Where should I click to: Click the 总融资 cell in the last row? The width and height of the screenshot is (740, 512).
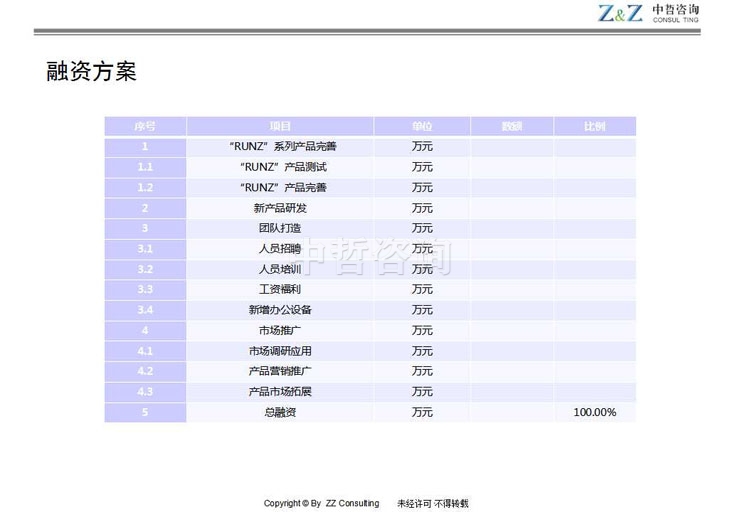click(x=280, y=412)
